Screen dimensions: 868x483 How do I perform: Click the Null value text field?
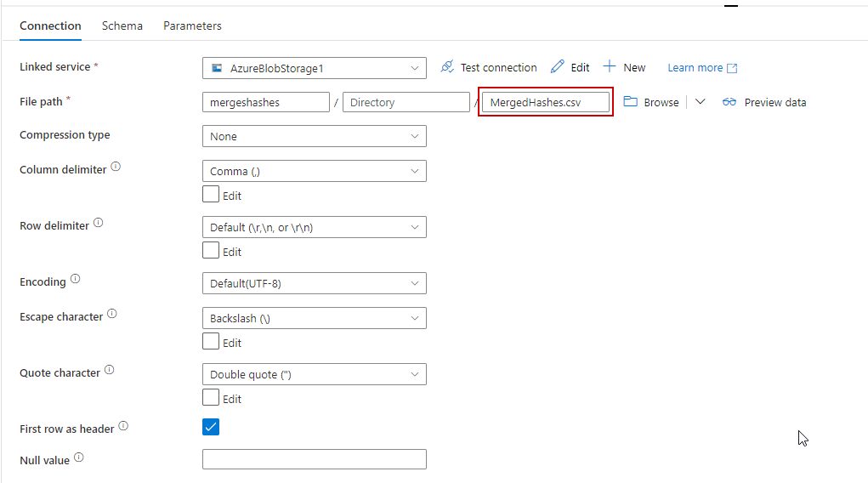click(314, 459)
